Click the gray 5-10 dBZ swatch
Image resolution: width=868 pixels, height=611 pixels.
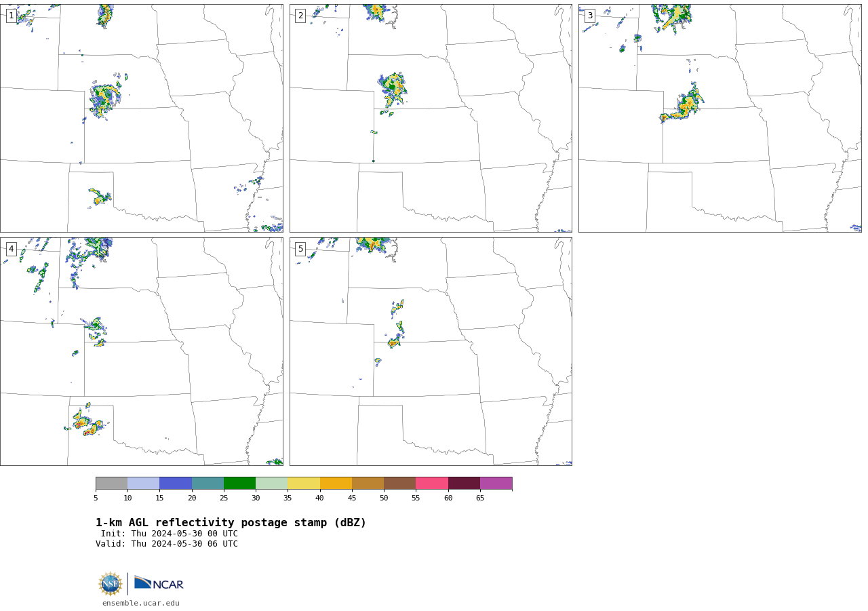[x=111, y=484]
